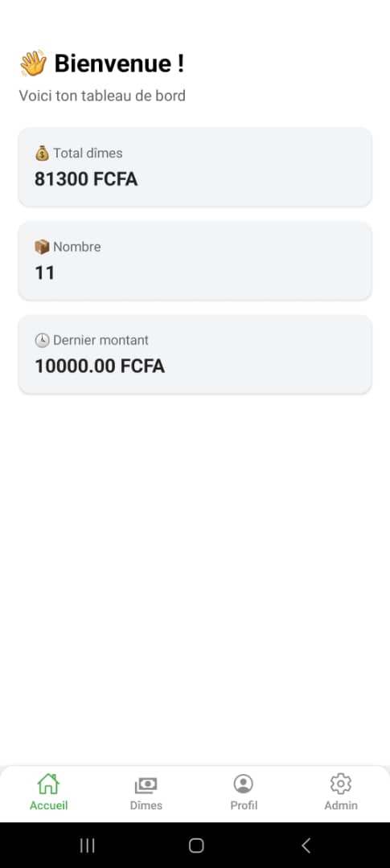Image resolution: width=390 pixels, height=868 pixels.
Task: Tap the 81300 FCFA amount
Action: click(x=86, y=179)
